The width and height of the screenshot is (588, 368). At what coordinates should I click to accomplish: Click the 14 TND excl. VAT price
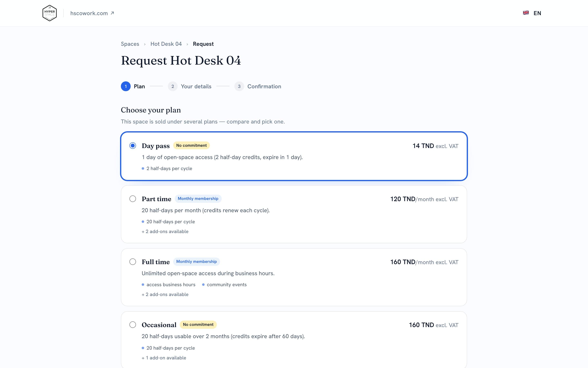pos(435,146)
